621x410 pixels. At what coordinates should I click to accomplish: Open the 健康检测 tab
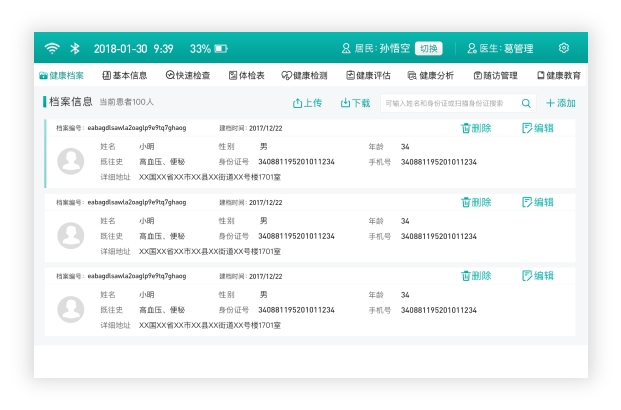[x=304, y=75]
